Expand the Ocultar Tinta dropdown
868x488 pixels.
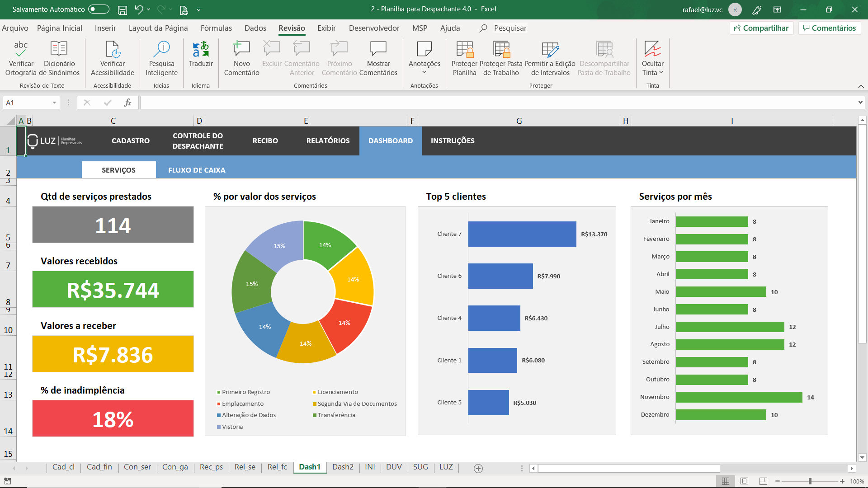coord(661,73)
